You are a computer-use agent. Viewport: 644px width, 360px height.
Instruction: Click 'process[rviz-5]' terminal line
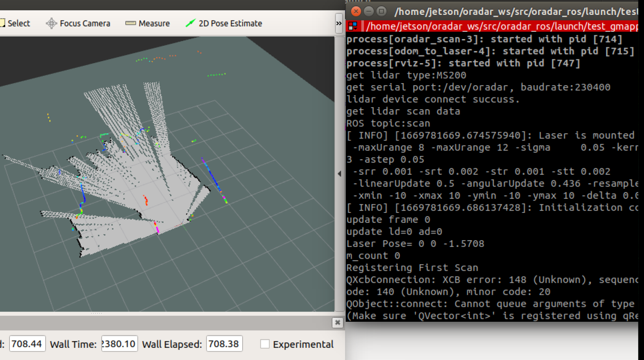pyautogui.click(x=463, y=63)
